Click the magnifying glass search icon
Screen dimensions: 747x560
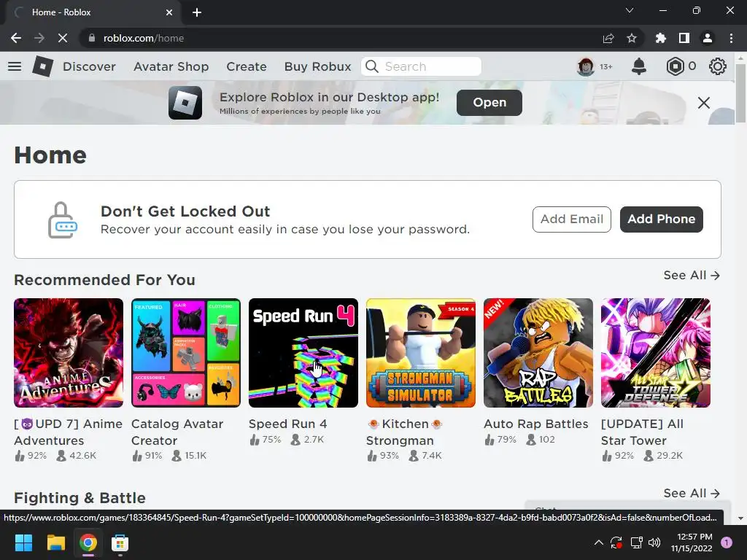click(372, 66)
